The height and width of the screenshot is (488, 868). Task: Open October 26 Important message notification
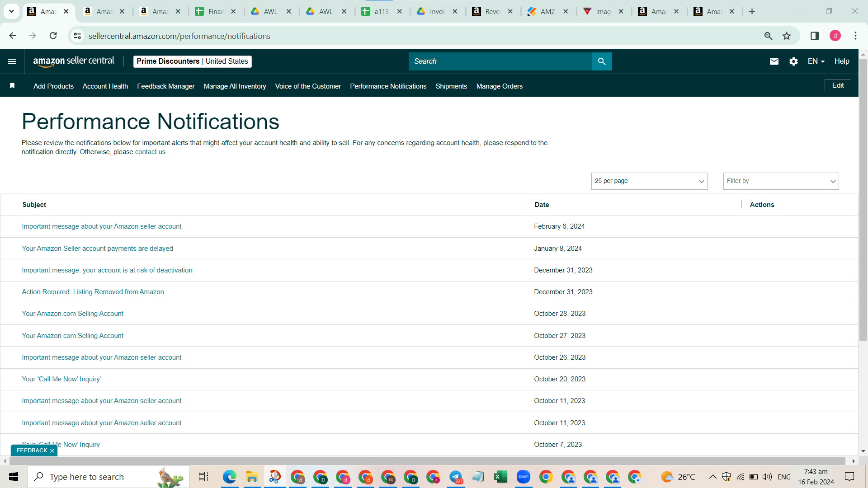tap(102, 357)
